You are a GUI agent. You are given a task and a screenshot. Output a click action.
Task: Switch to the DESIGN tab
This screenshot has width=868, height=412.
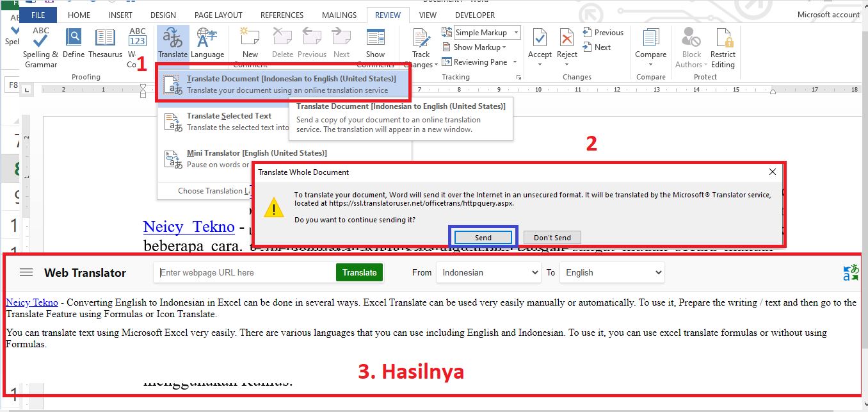point(163,15)
